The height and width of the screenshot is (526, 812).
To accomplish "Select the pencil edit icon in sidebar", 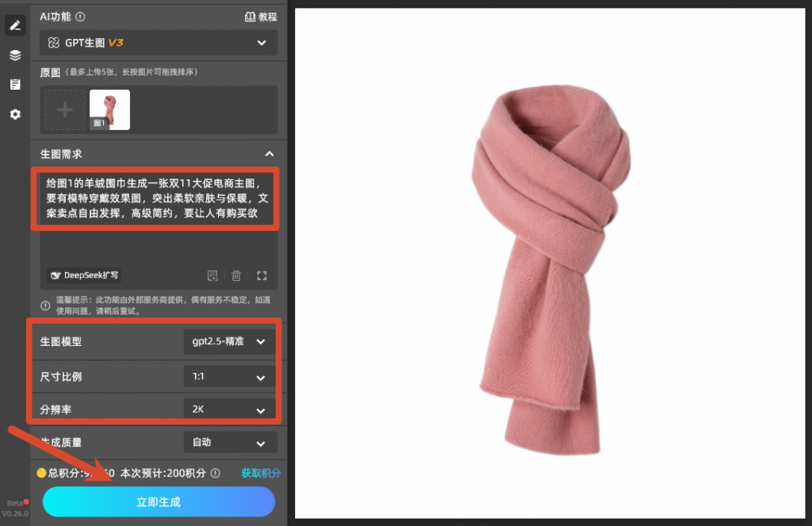I will pos(15,25).
